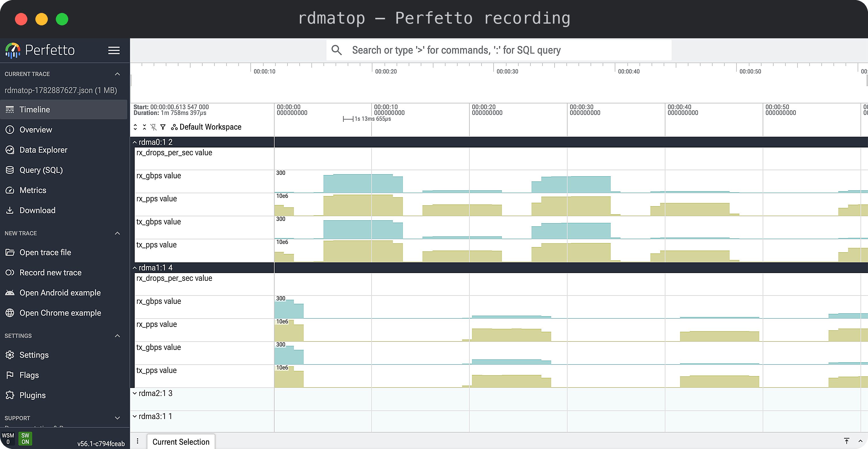Open Chrome example trace
The width and height of the screenshot is (868, 449).
click(64, 313)
